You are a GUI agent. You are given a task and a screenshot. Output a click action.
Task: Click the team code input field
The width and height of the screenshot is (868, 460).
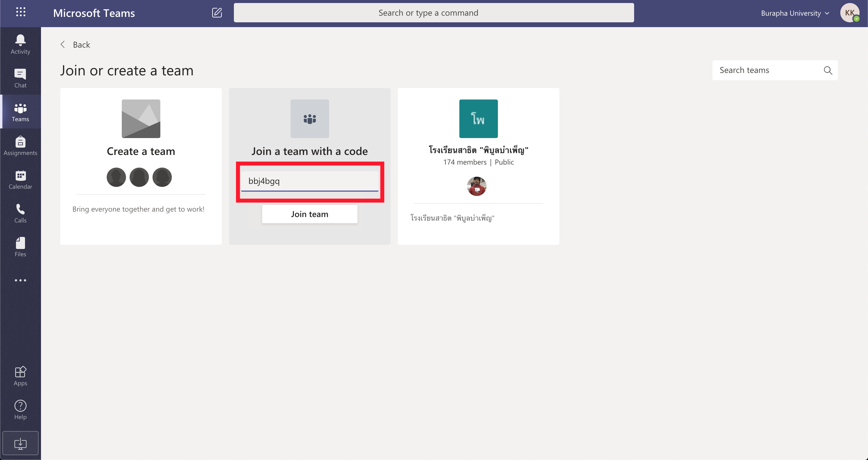(310, 181)
